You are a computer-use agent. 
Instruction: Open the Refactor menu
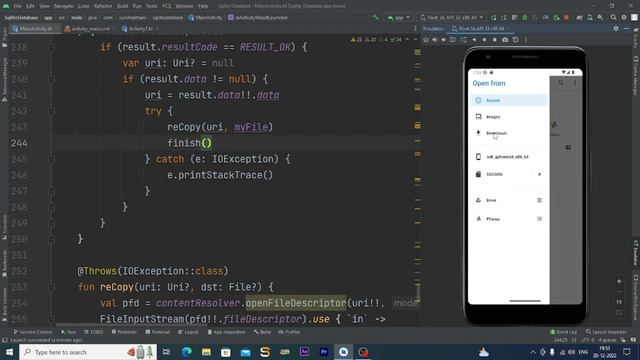pyautogui.click(x=103, y=6)
